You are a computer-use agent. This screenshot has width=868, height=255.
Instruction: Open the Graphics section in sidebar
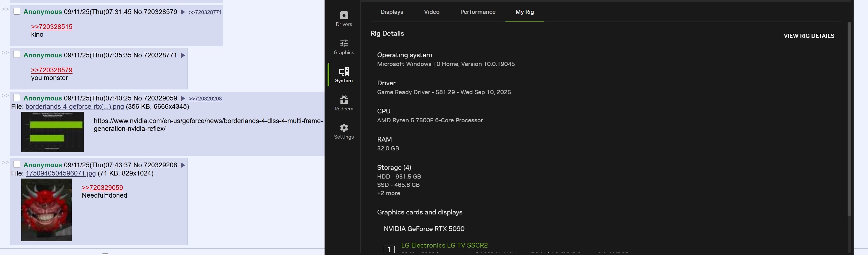(344, 47)
